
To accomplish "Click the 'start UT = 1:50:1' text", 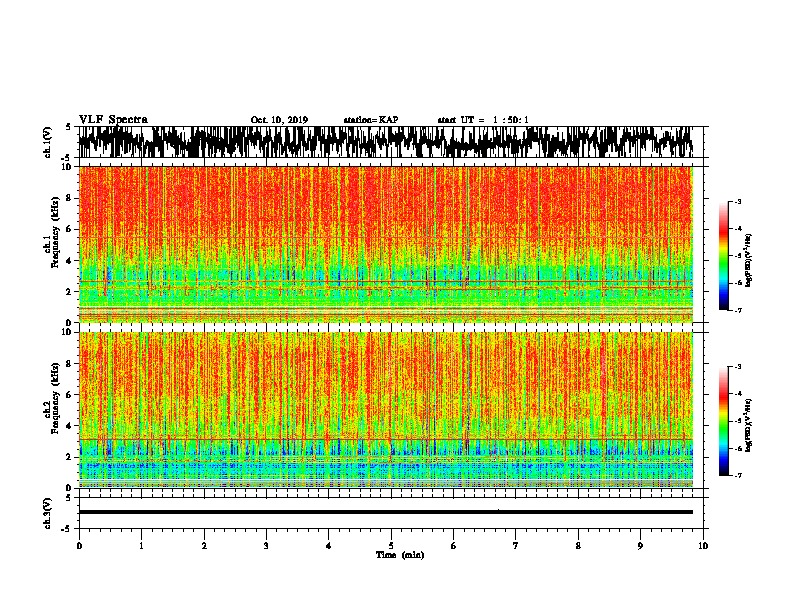I will [483, 120].
